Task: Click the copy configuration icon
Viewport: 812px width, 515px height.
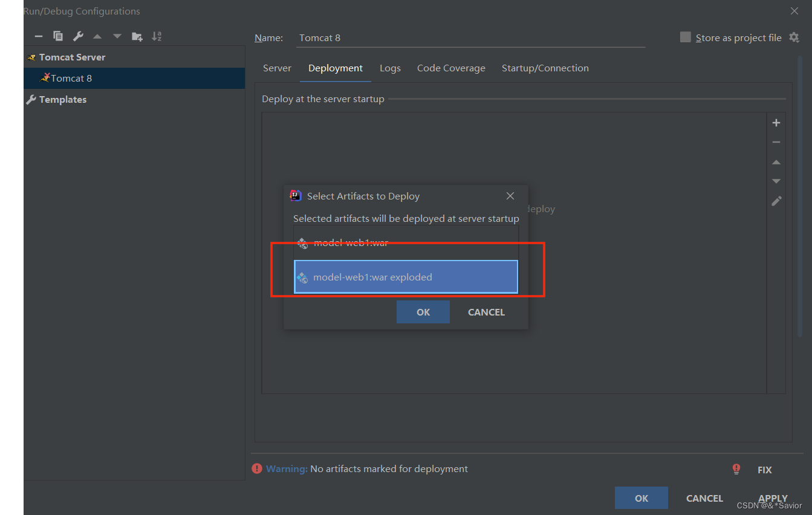Action: pos(58,36)
